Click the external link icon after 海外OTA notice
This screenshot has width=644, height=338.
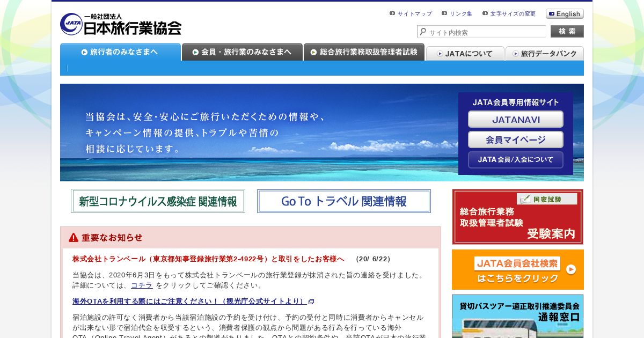tap(311, 302)
